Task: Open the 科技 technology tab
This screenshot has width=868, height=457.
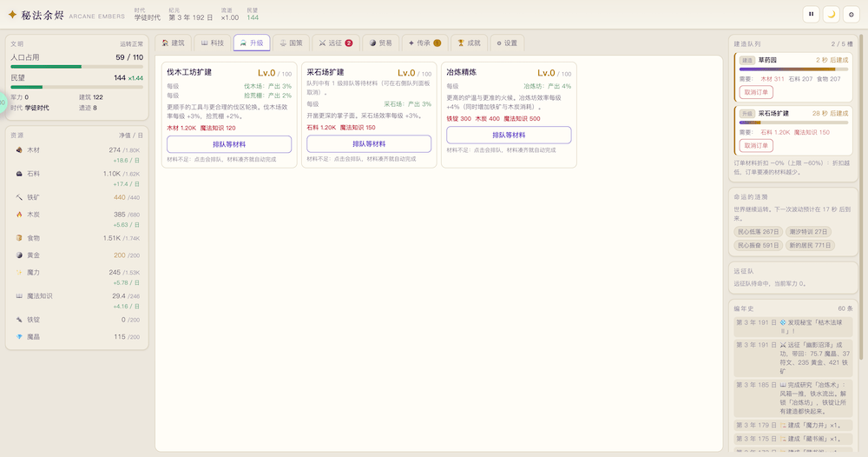Action: click(213, 43)
